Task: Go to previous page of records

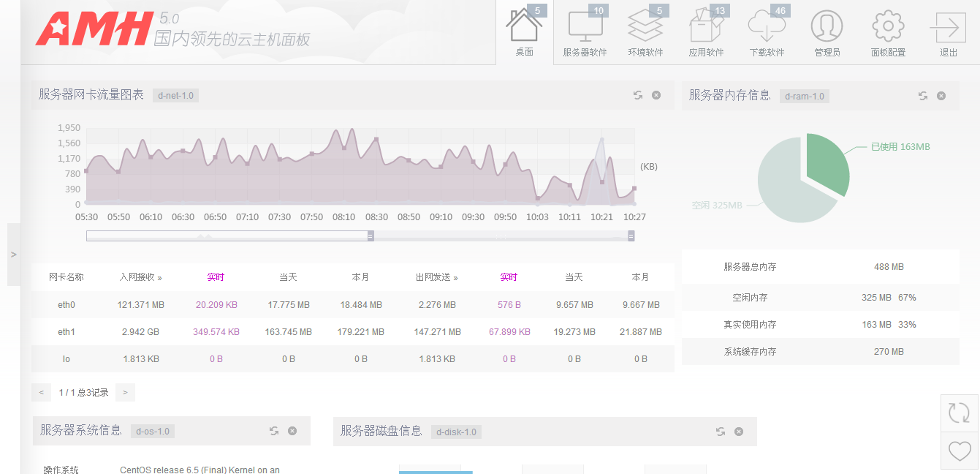Action: coord(42,393)
